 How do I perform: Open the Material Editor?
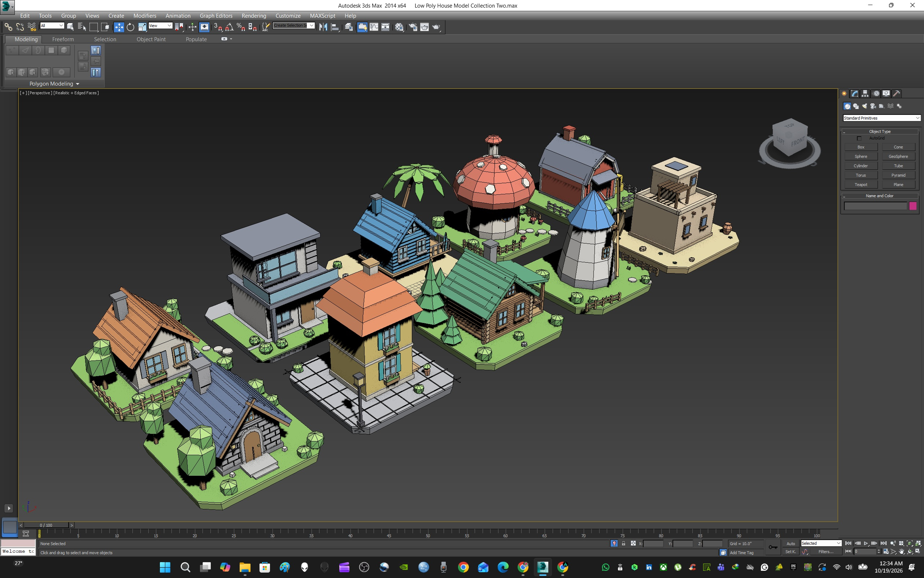click(400, 27)
